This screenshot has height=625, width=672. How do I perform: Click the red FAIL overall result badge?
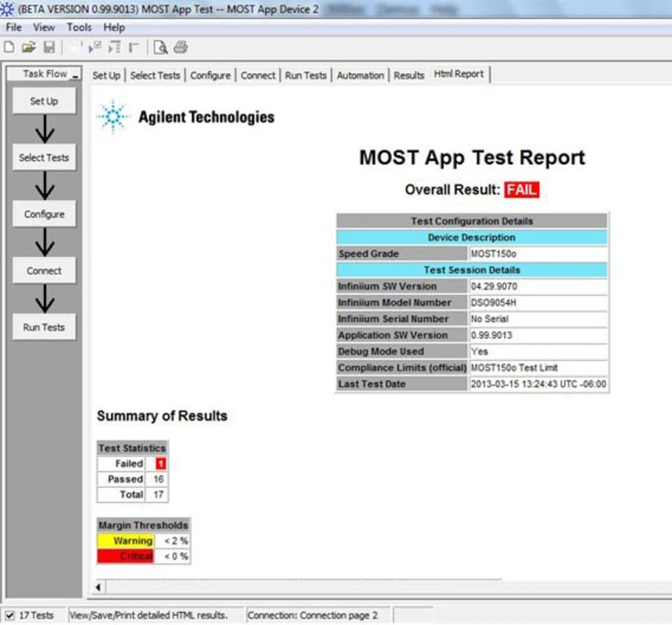(522, 190)
